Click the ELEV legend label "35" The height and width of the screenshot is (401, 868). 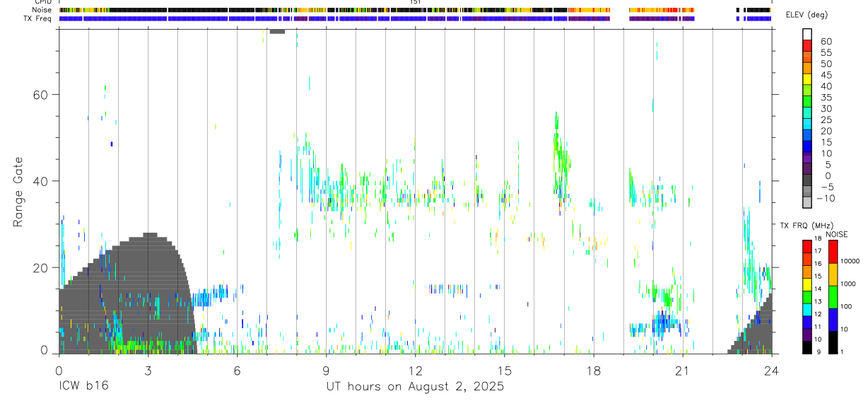click(826, 98)
